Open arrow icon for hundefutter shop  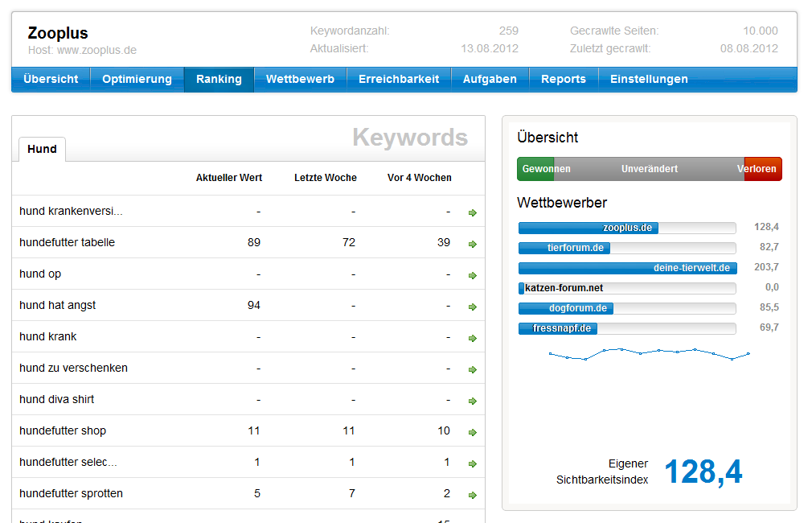point(473,432)
